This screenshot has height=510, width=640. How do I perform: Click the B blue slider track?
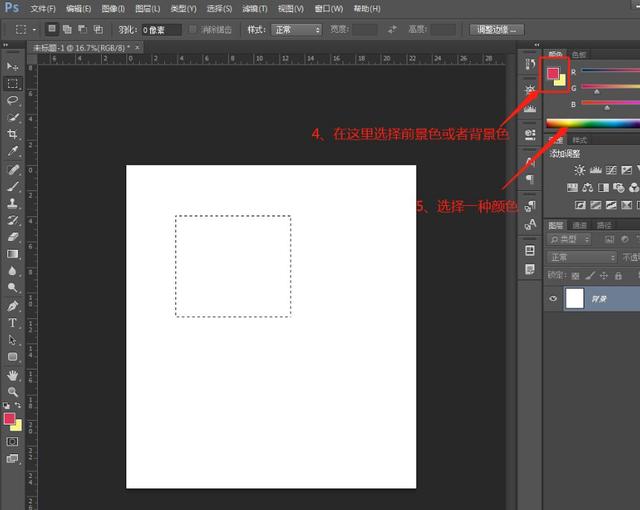point(610,103)
